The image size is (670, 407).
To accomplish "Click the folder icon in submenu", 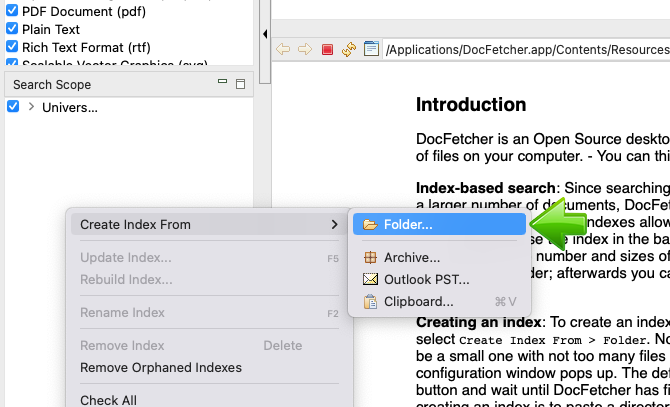I will (370, 224).
